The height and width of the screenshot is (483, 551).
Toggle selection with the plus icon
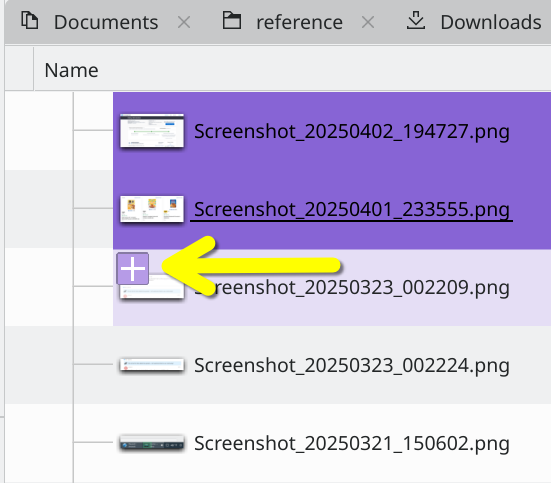(x=132, y=269)
